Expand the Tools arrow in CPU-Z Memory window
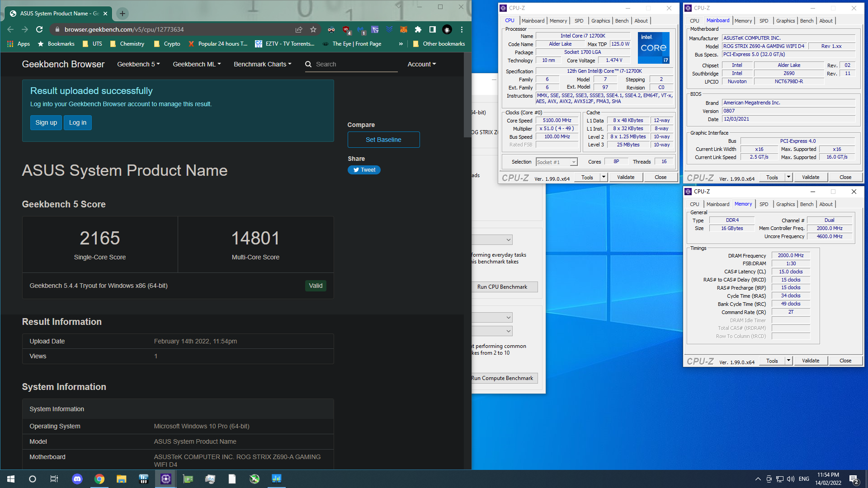 click(788, 361)
